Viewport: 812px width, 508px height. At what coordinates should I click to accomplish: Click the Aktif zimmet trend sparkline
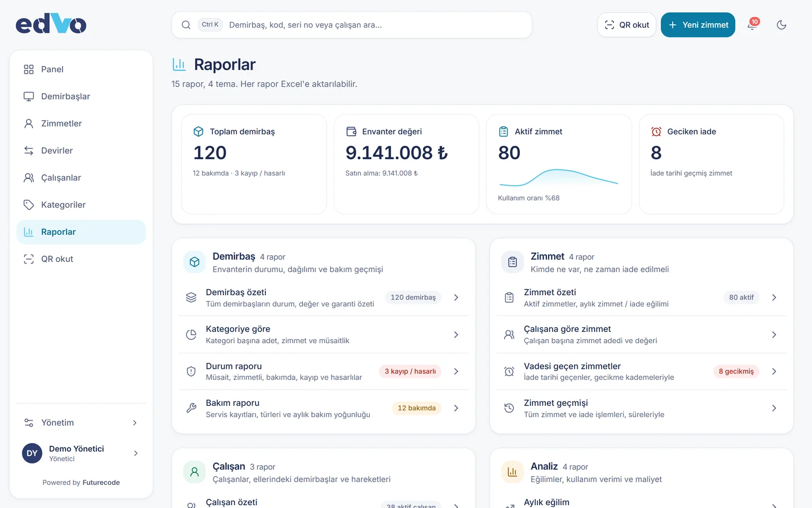click(x=559, y=178)
